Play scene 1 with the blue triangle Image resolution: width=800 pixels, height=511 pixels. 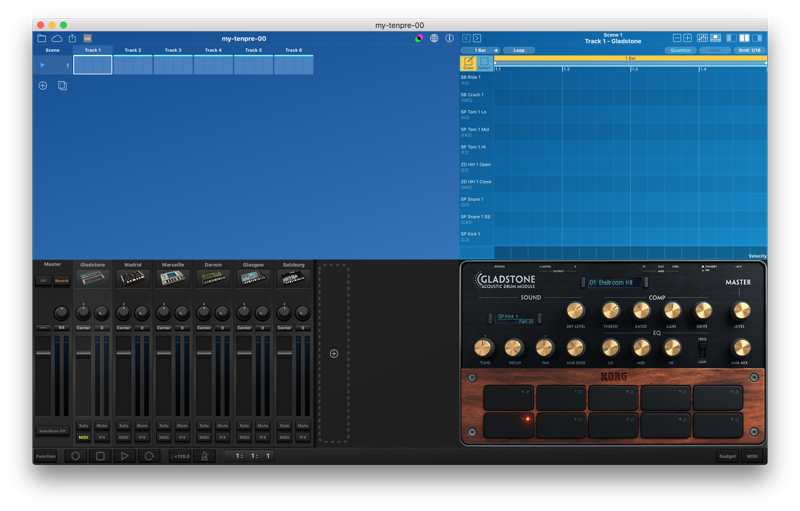pyautogui.click(x=42, y=65)
